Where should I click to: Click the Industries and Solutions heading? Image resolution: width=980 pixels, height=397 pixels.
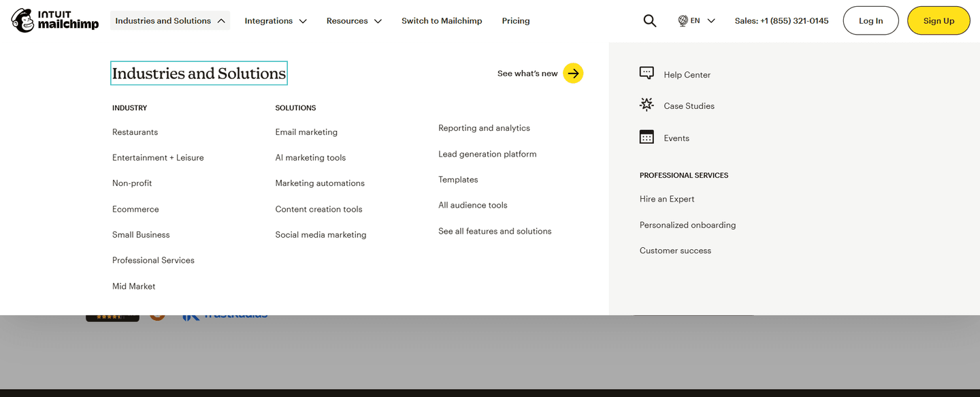point(199,74)
